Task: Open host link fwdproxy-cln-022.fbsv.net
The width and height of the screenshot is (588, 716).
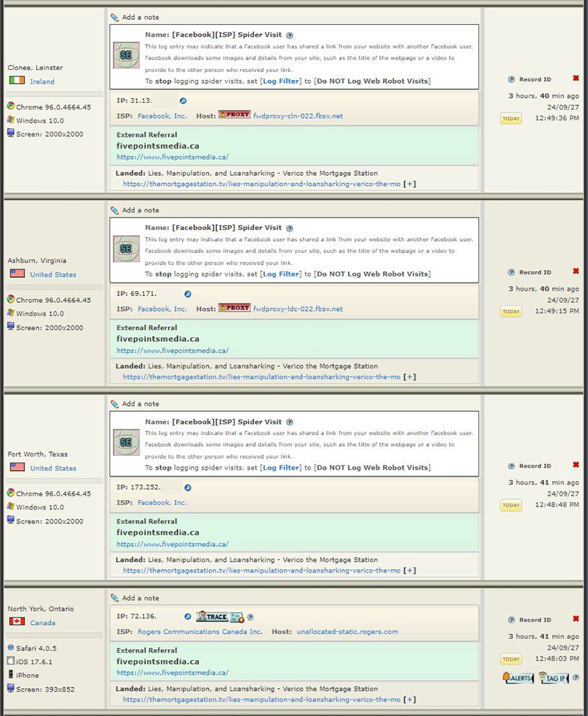Action: coord(298,116)
